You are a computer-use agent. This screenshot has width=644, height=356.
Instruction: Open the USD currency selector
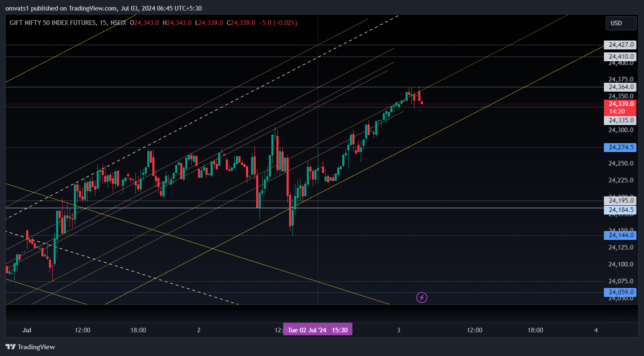[x=621, y=23]
